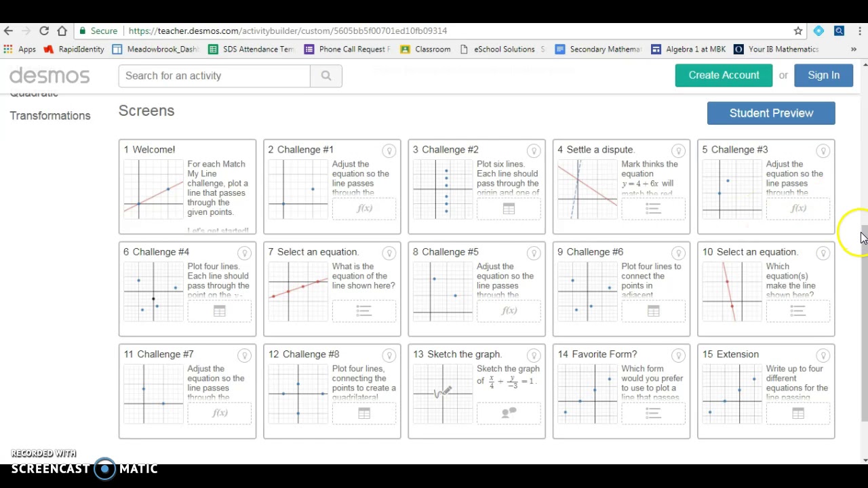Viewport: 868px width, 488px height.
Task: Click the browser back arrow
Action: tap(8, 30)
